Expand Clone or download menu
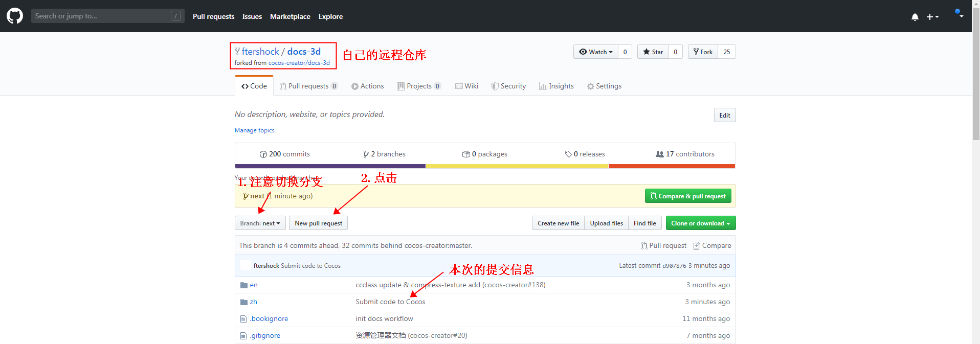This screenshot has width=980, height=344. point(701,223)
